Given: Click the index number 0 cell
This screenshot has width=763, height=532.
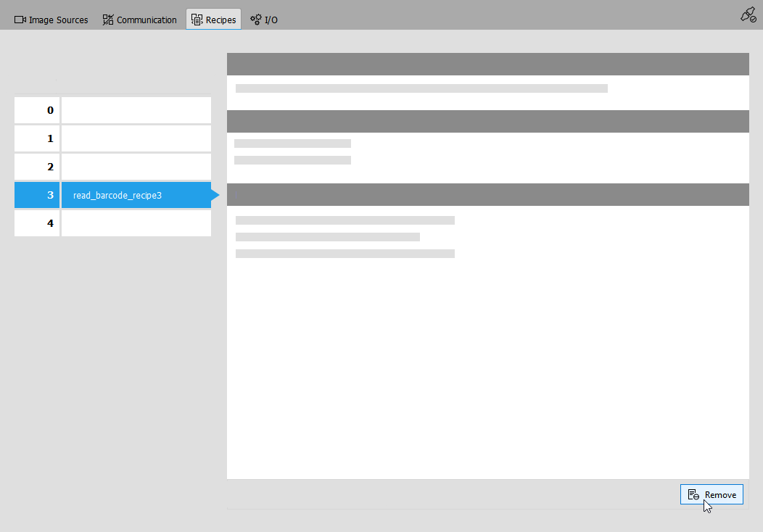Looking at the screenshot, I should click(37, 110).
